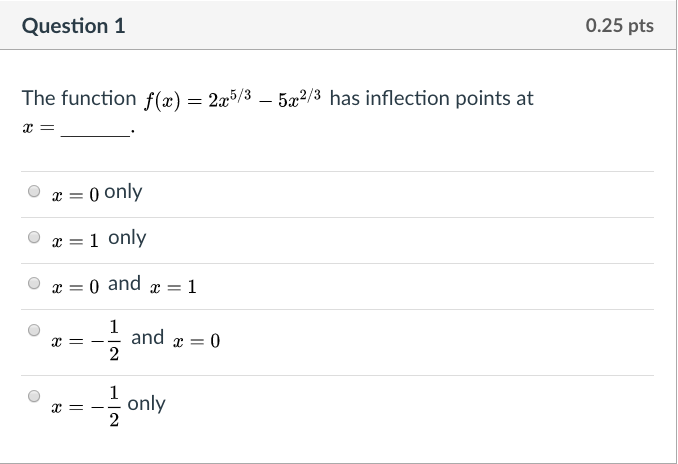Select the radio button for x = 0 only
Screen dimensions: 678x464
click(34, 191)
